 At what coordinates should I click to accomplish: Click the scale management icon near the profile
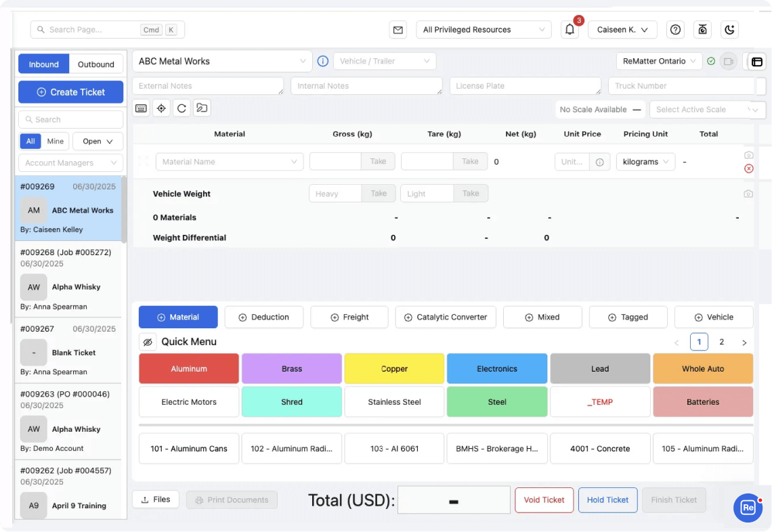pos(702,29)
